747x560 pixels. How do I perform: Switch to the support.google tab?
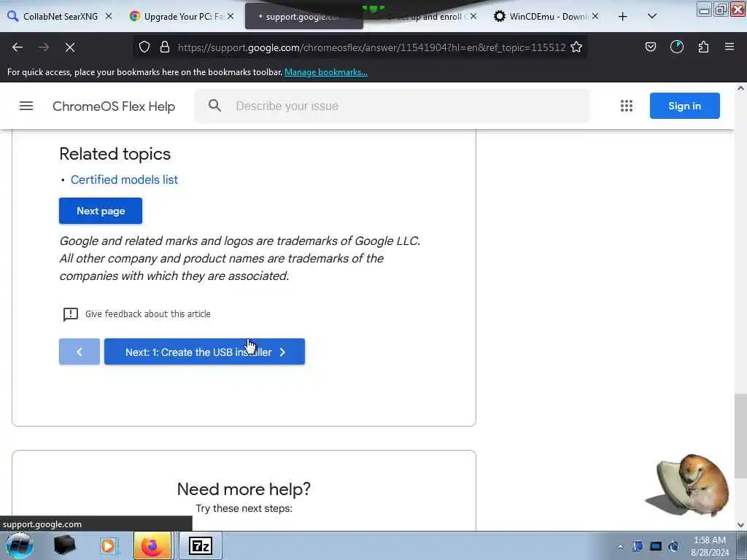[304, 17]
